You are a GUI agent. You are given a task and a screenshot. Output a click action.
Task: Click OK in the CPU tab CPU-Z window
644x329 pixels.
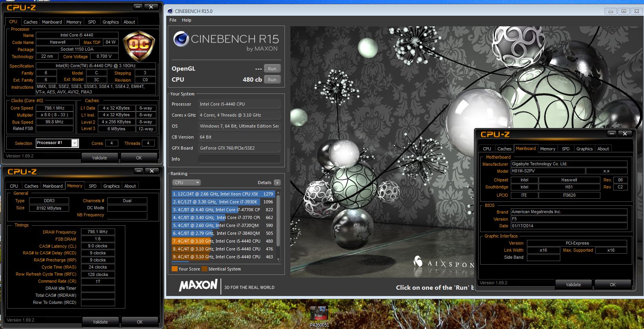(139, 158)
